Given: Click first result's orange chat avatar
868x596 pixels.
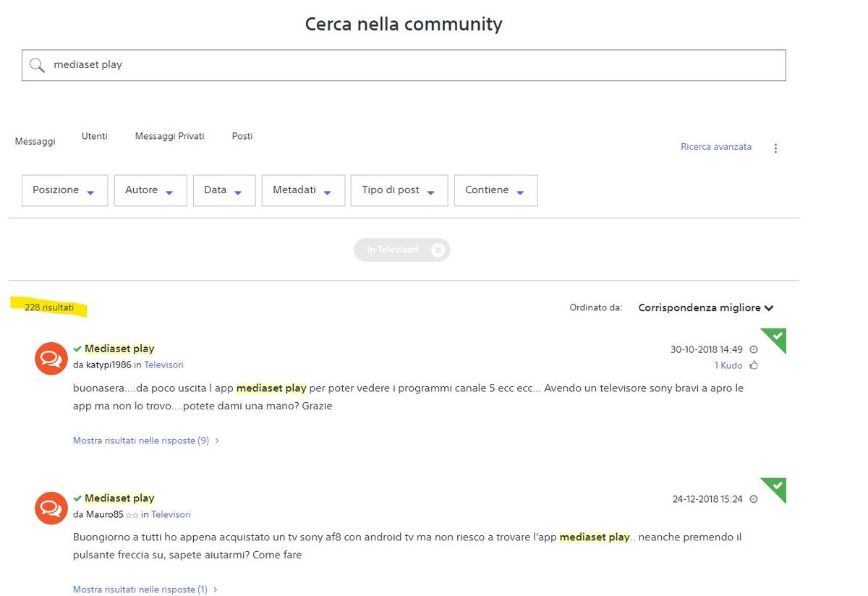Looking at the screenshot, I should tap(51, 359).
